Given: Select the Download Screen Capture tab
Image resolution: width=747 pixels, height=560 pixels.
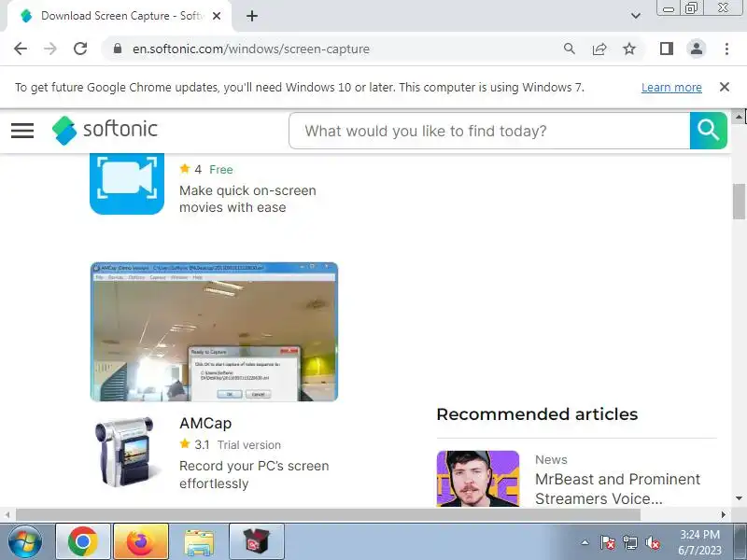Looking at the screenshot, I should (x=120, y=16).
